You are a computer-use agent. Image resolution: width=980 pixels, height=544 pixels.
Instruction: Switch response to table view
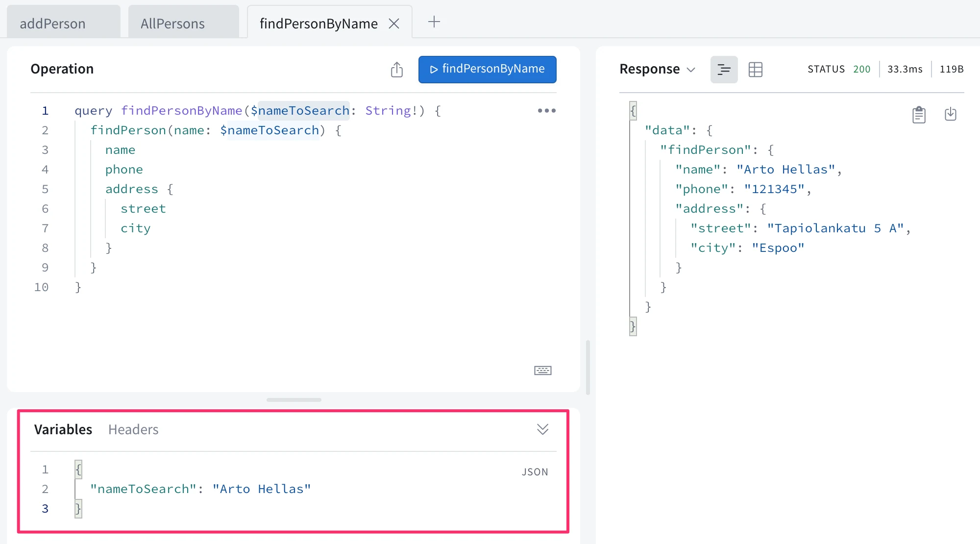click(755, 70)
